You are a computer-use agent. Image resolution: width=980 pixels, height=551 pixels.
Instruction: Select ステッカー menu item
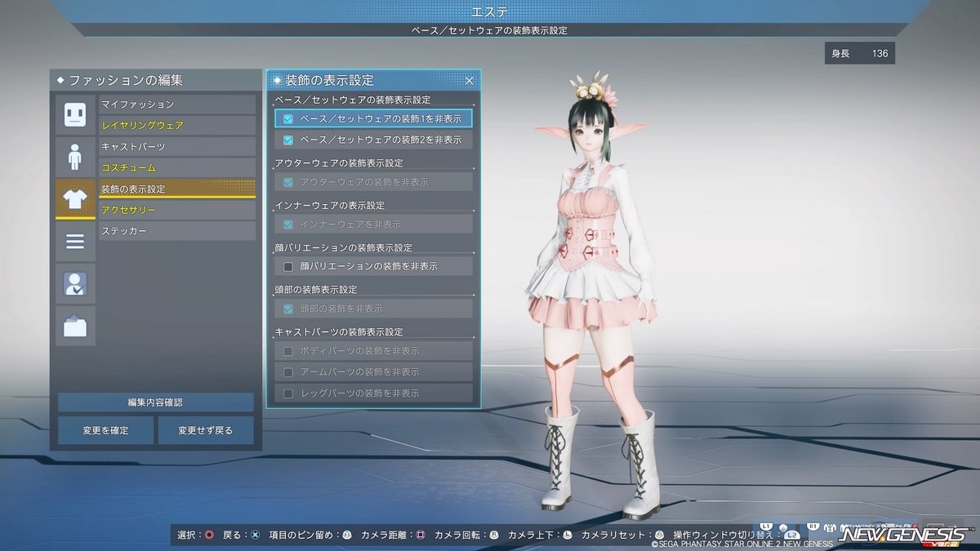[177, 232]
